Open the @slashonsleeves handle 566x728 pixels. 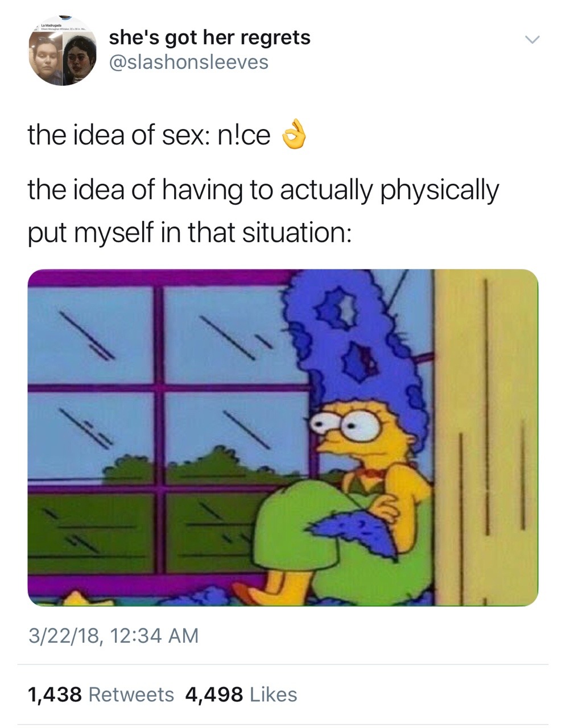pos(188,63)
